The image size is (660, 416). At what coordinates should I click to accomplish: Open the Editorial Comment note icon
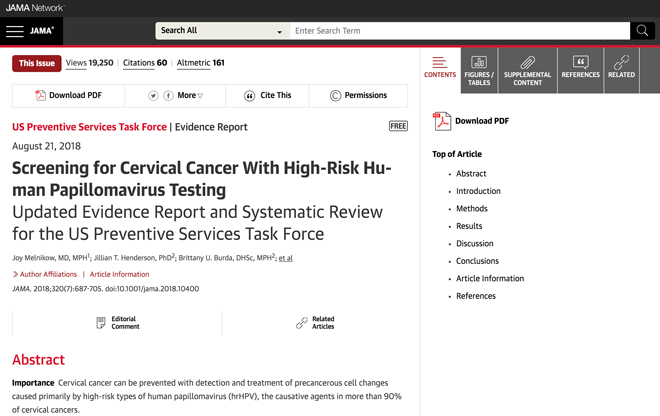click(101, 323)
